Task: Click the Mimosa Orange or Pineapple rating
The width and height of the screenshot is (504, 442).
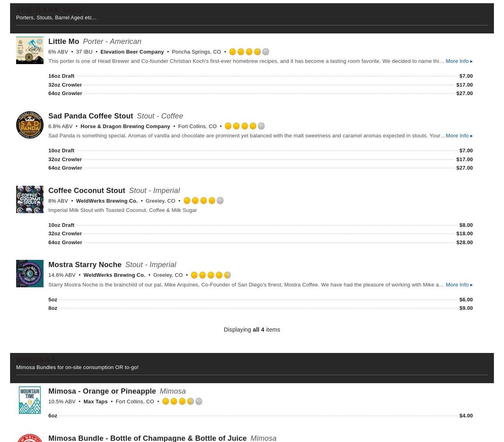Action: [182, 402]
